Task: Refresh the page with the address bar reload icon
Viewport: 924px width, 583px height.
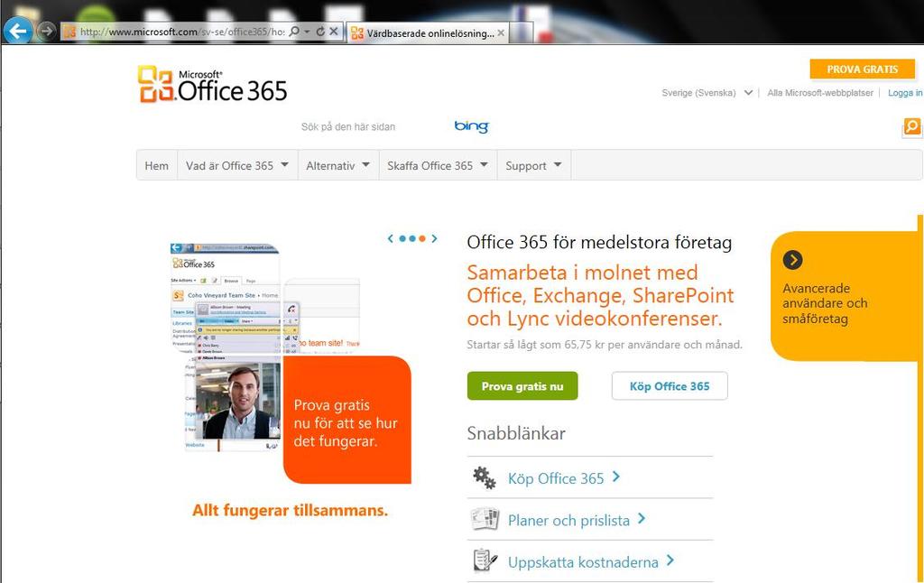Action: tap(320, 32)
